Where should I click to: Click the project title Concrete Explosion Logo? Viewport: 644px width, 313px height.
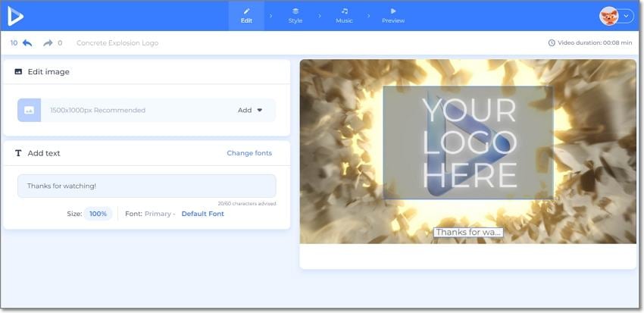pyautogui.click(x=117, y=43)
